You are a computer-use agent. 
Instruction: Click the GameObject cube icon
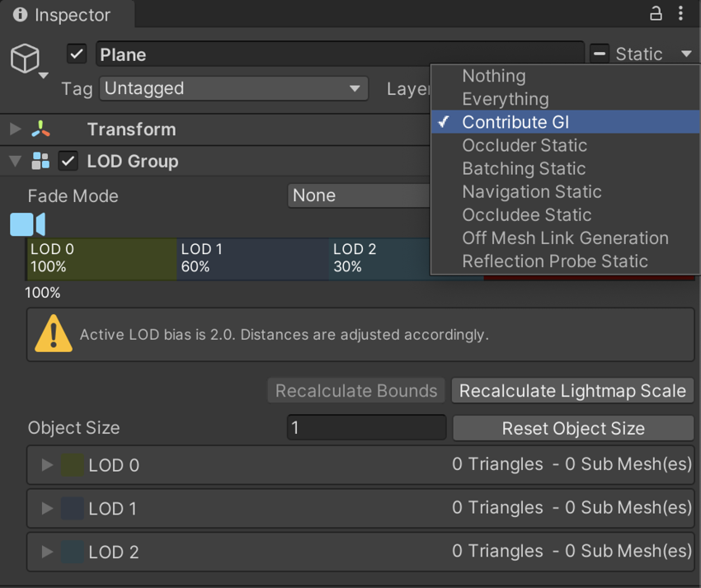(x=25, y=58)
